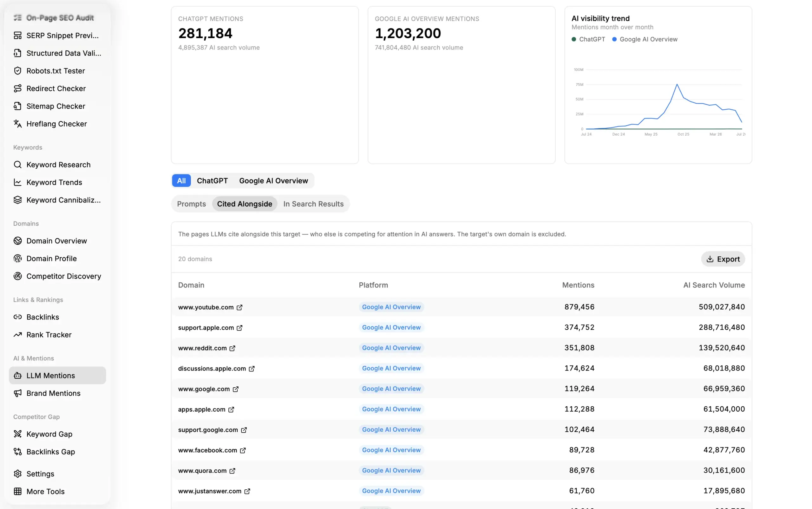Click the Brand Mentions megaphone icon
The height and width of the screenshot is (509, 812).
17,393
